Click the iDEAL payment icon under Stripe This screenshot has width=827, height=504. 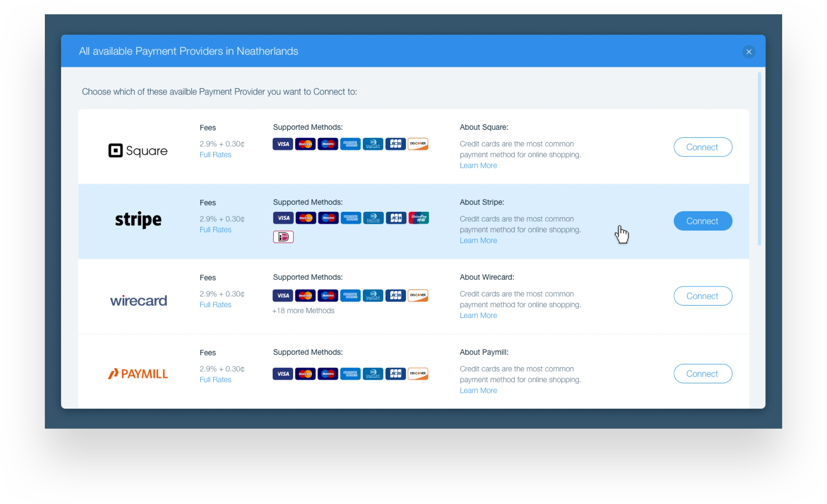coord(283,237)
